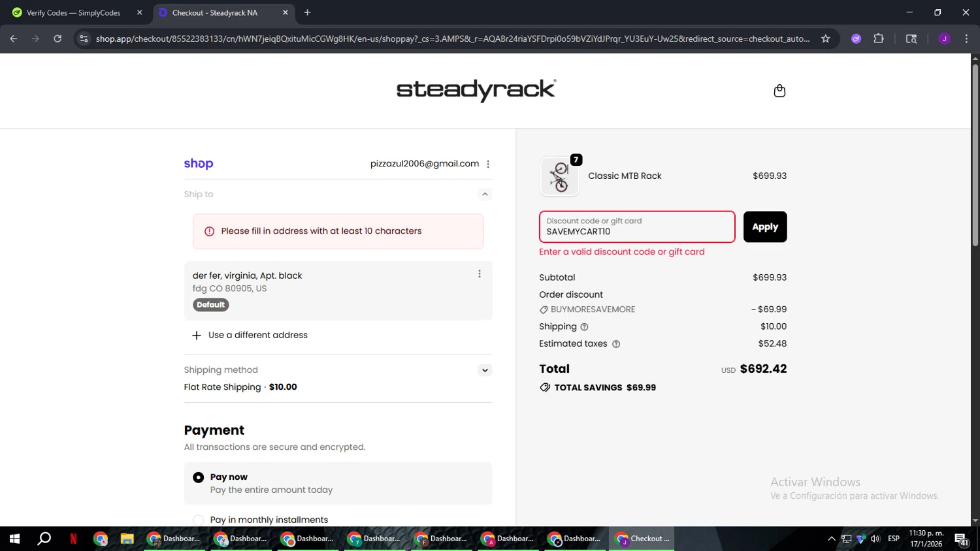The height and width of the screenshot is (551, 980).
Task: Apply the discount code
Action: coord(765,227)
